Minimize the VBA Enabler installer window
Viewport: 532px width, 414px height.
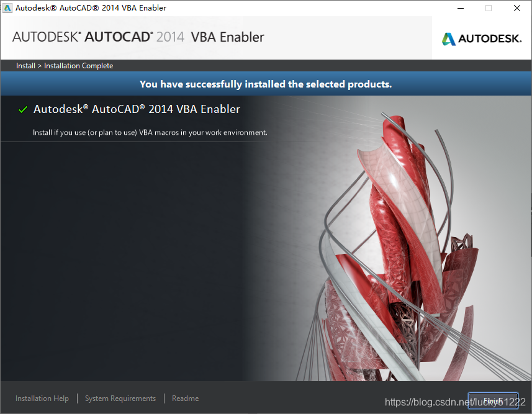461,8
